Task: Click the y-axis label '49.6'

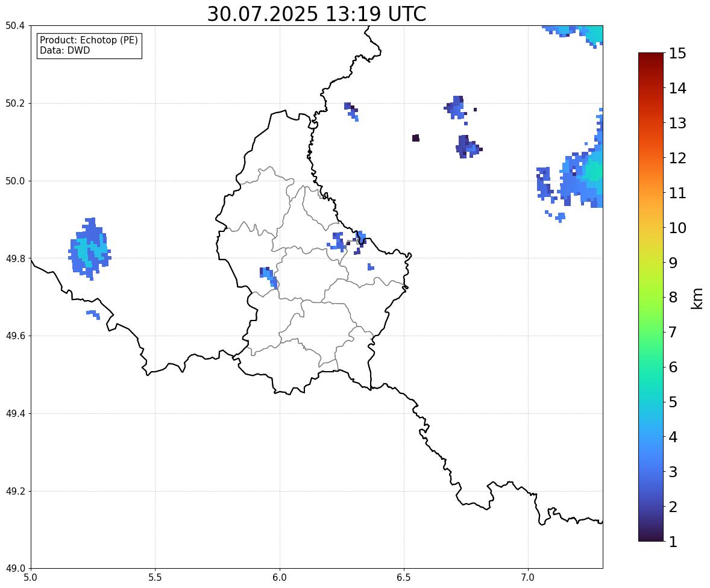Action: click(x=14, y=336)
